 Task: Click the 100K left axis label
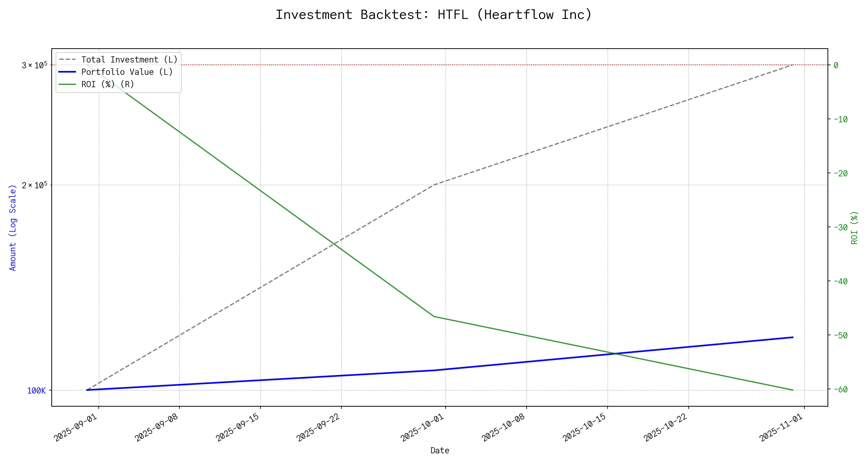click(36, 390)
